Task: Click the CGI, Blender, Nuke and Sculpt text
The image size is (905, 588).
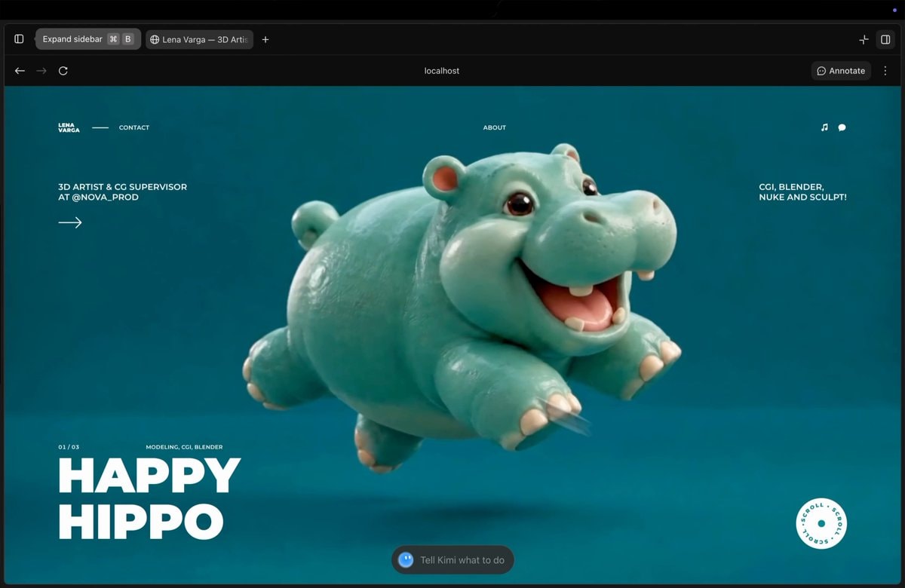Action: (802, 191)
